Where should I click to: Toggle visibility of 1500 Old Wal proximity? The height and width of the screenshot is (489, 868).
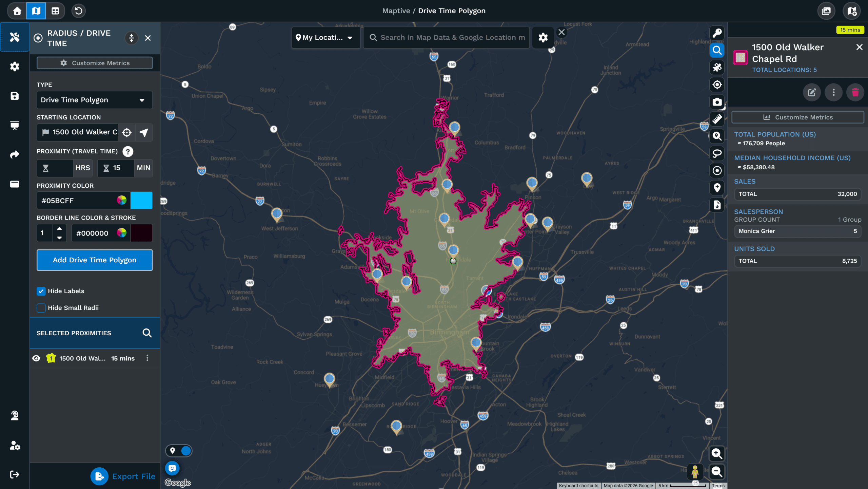[x=36, y=358]
